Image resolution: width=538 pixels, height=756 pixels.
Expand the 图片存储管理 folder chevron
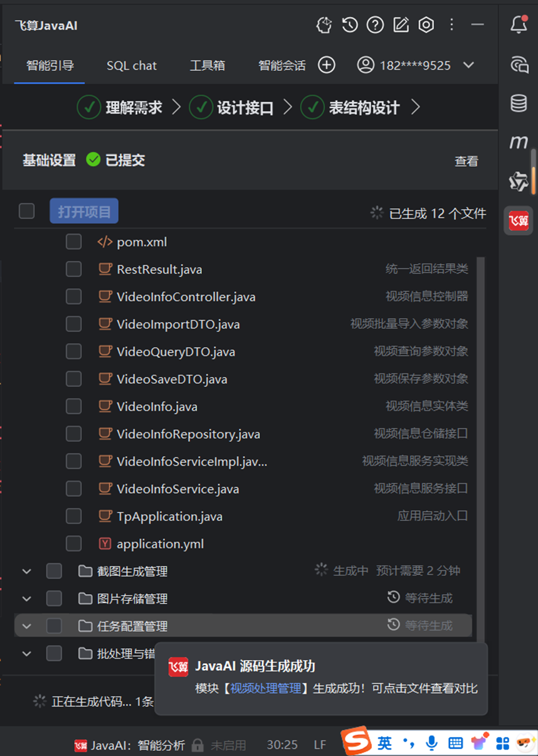26,599
